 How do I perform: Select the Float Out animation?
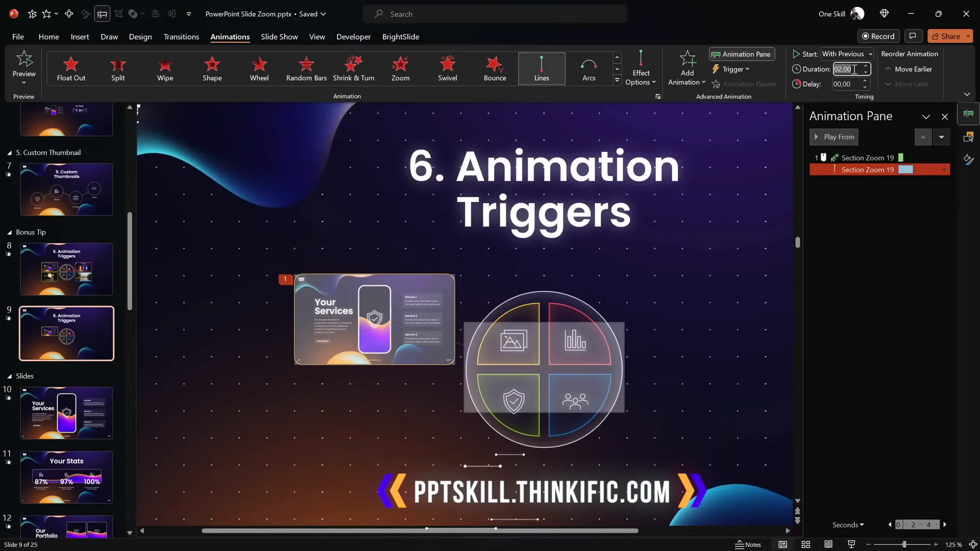click(71, 68)
